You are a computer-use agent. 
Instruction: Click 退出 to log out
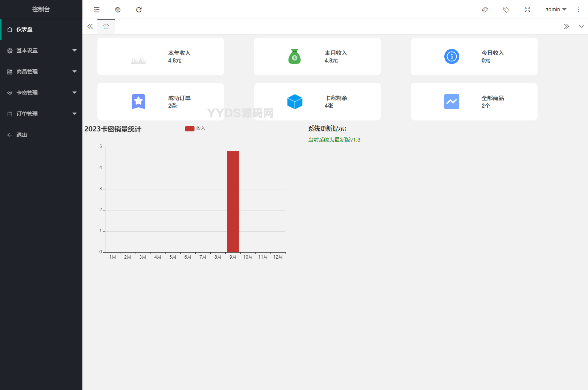(x=21, y=135)
